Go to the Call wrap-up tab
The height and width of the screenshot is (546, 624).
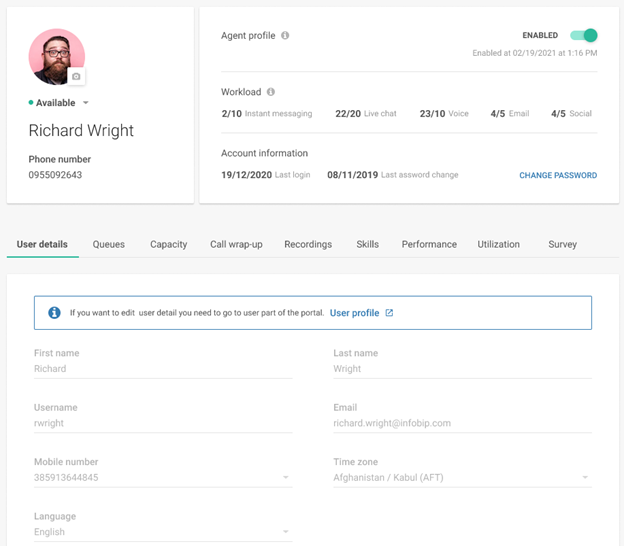click(236, 244)
